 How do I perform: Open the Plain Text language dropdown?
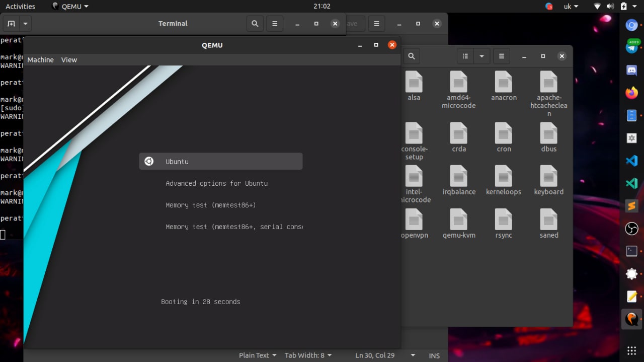pyautogui.click(x=258, y=355)
